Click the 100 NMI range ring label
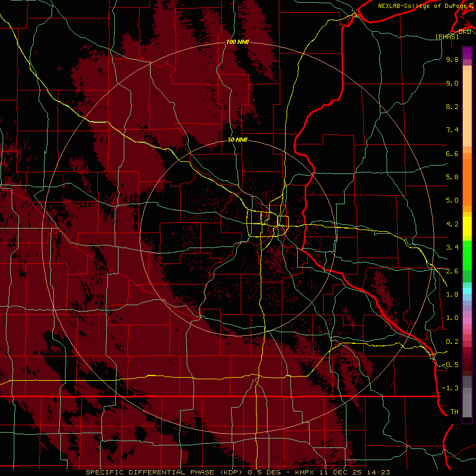 tap(237, 42)
